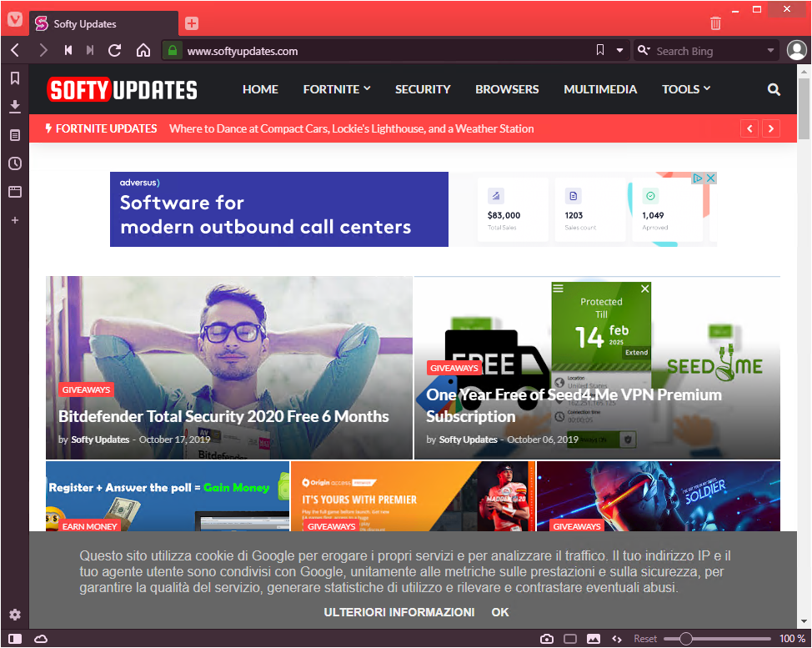
Task: Open the search engine selector magnifier
Action: 644,50
